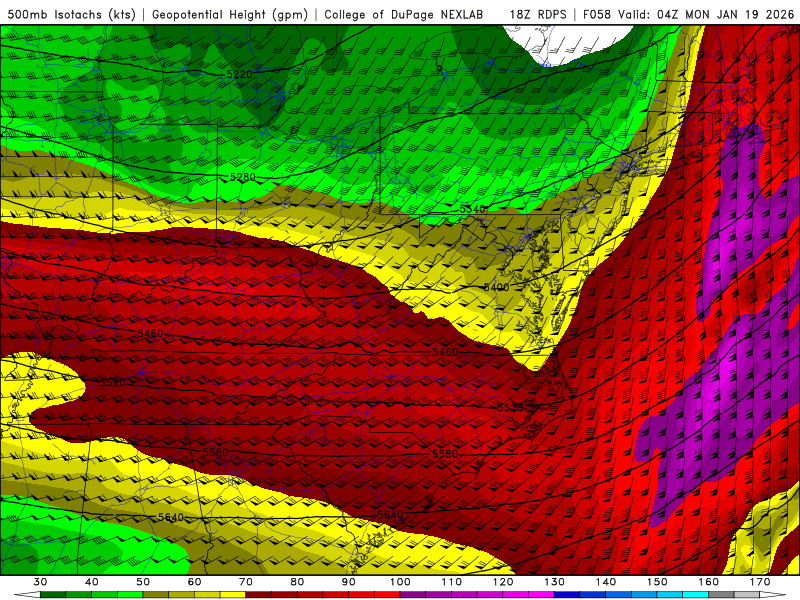Click the eastern 5580 contour label
800x600 pixels.
tap(445, 454)
